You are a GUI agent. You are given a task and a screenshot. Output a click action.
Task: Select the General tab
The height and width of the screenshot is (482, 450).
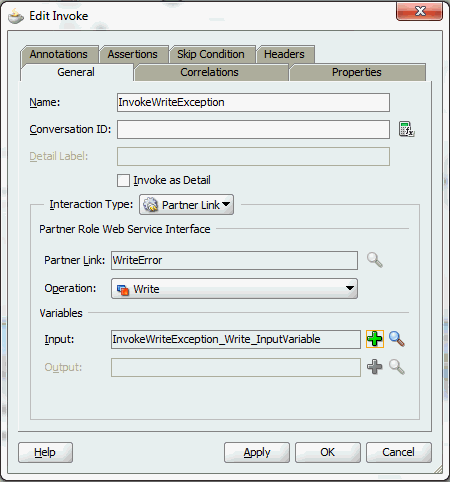[76, 72]
